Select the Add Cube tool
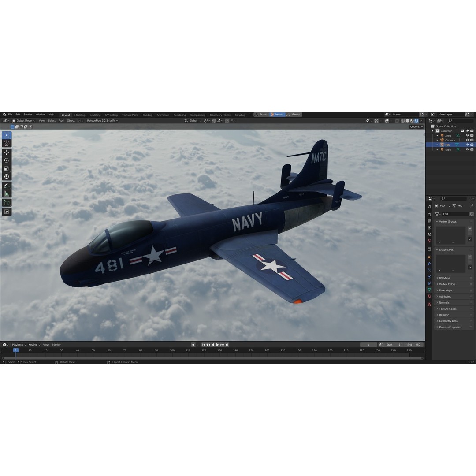This screenshot has width=476, height=476. [6, 202]
